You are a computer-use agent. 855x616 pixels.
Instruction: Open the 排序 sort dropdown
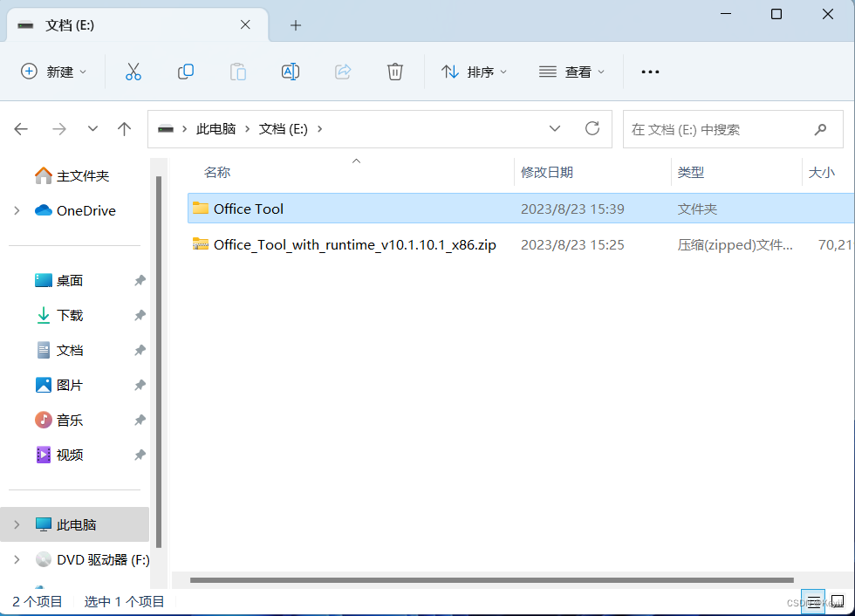475,72
